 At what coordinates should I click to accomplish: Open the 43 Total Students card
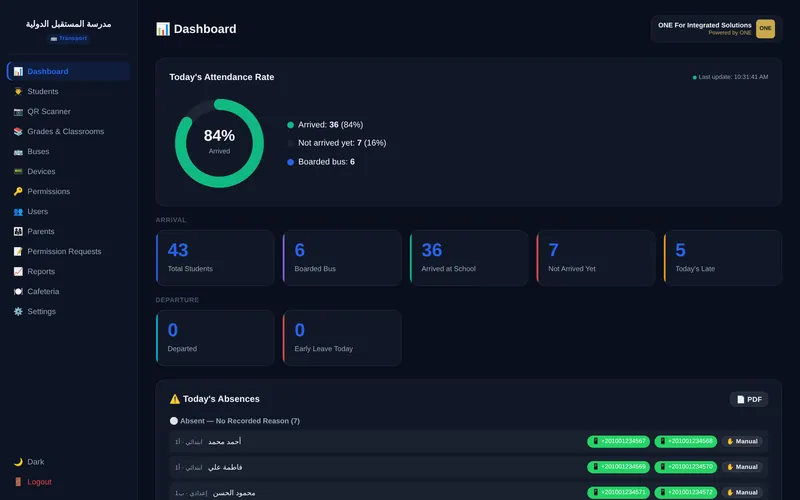(x=215, y=258)
